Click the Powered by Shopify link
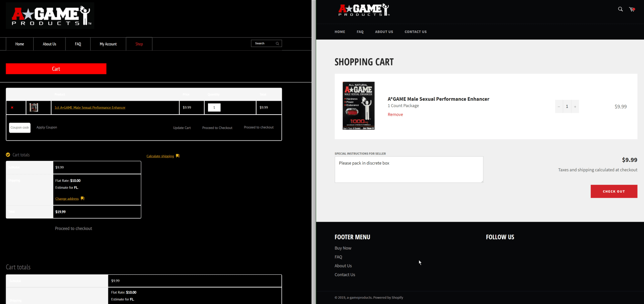Screen dimensions: 644x304 coord(388,298)
